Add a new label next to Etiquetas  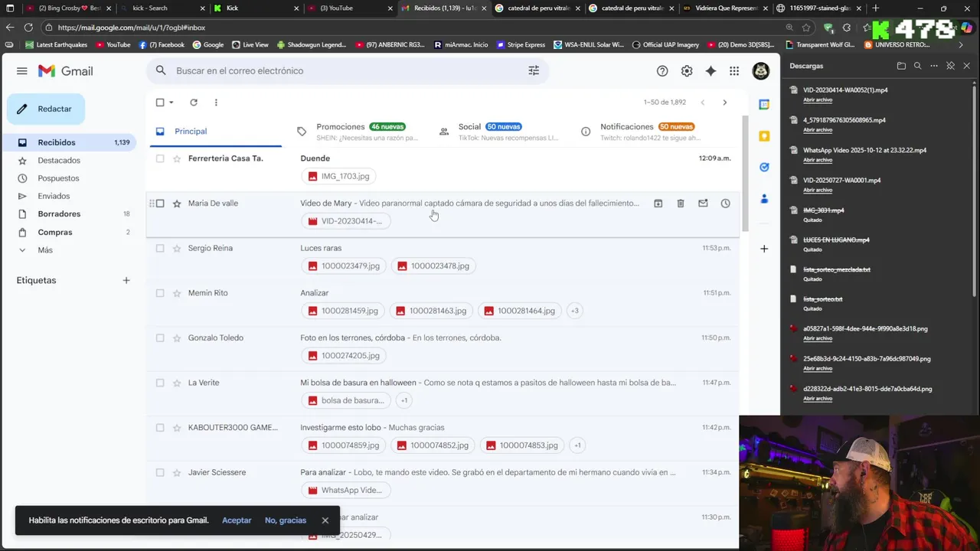coord(126,280)
